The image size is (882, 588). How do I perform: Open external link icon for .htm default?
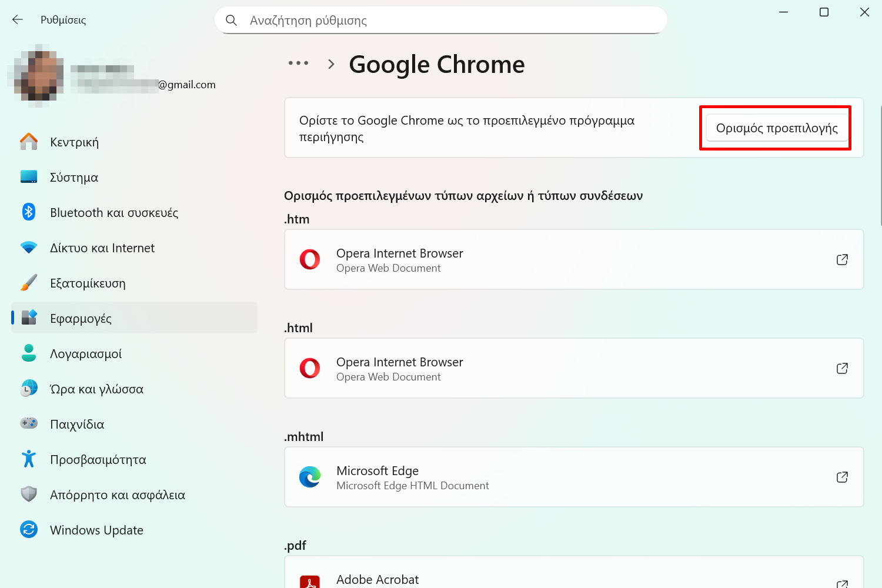tap(842, 259)
